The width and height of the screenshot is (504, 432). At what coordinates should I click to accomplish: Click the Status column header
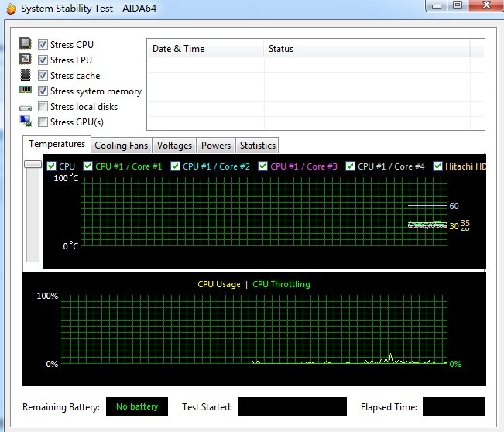click(x=367, y=49)
